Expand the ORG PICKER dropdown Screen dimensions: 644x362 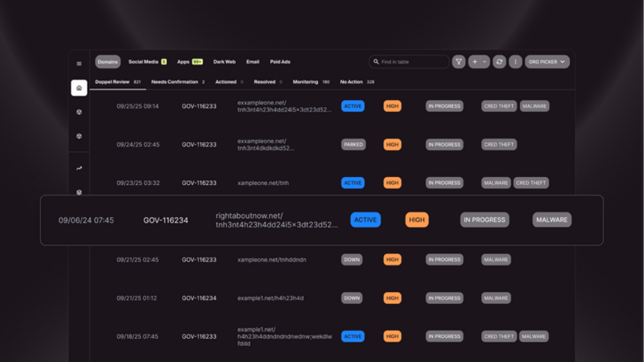point(547,62)
